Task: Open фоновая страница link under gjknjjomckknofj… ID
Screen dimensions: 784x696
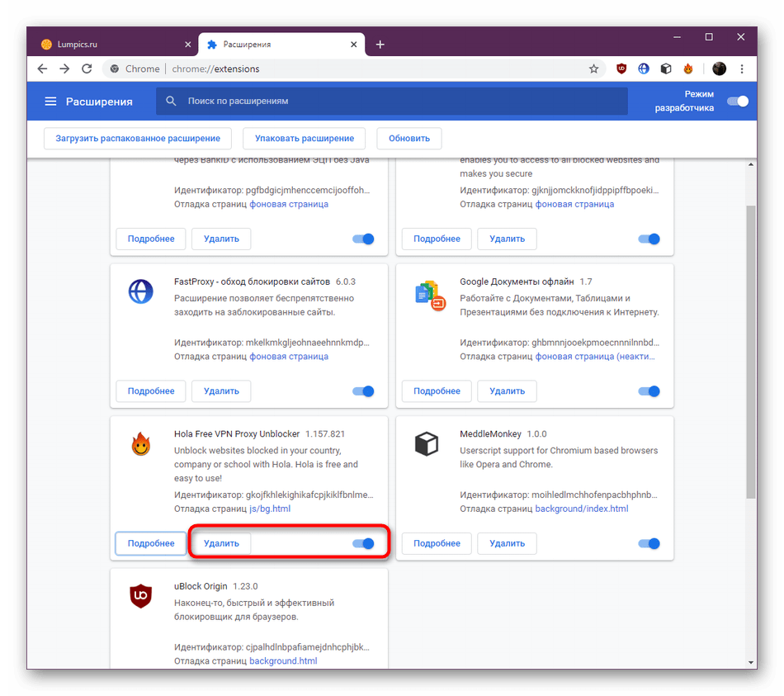Action: click(x=574, y=204)
